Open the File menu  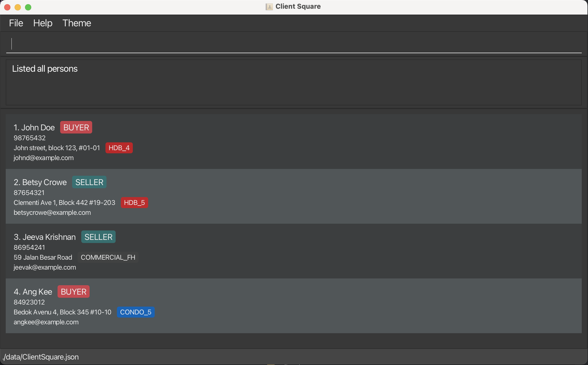click(x=16, y=23)
